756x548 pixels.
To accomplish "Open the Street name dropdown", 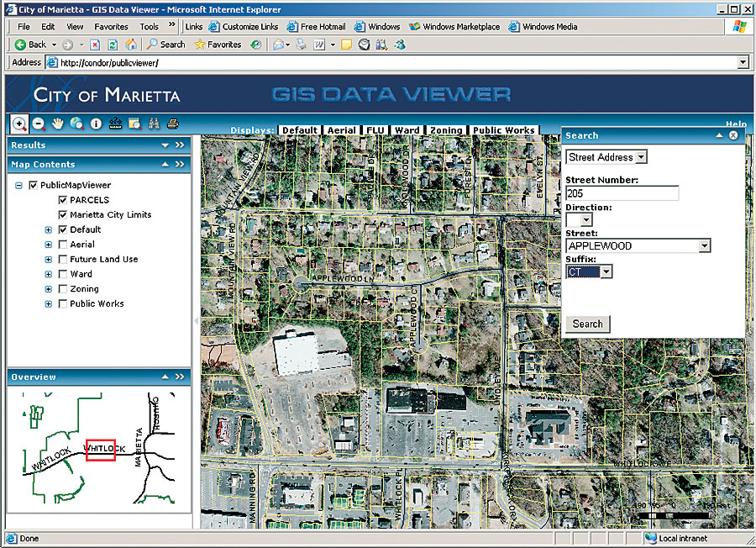I will (705, 246).
